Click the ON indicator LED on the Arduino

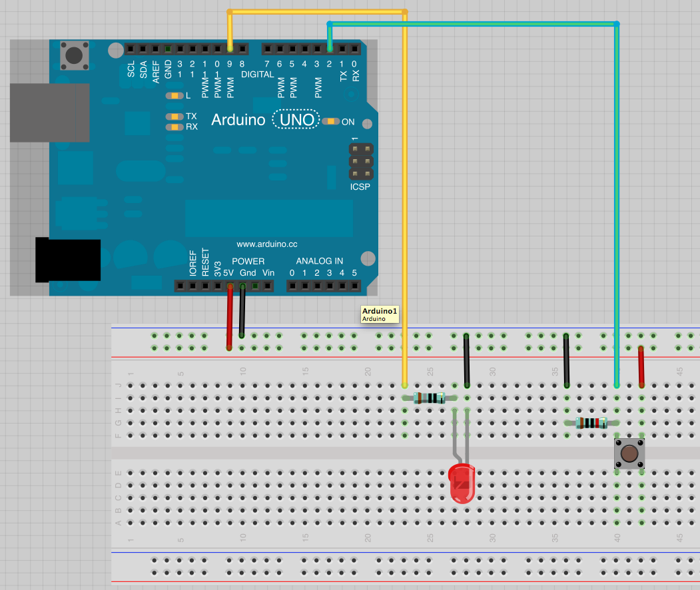(x=330, y=122)
